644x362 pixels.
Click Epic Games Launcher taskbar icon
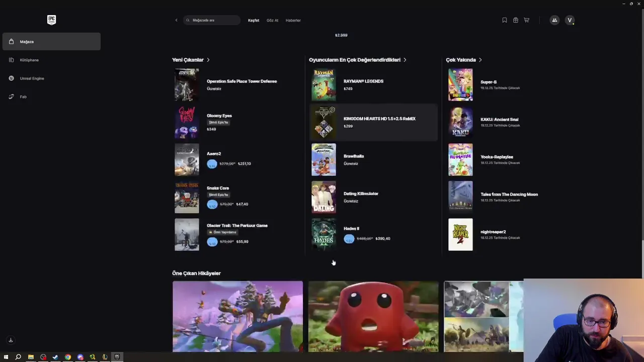(x=117, y=357)
